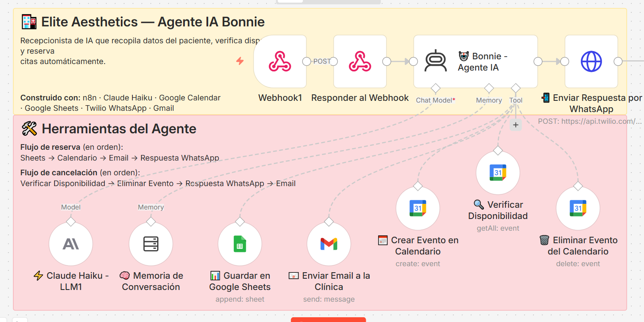Select the 'Elite Aesthetics — Agente IA Bonnie' heading
The image size is (644, 322).
click(x=143, y=22)
